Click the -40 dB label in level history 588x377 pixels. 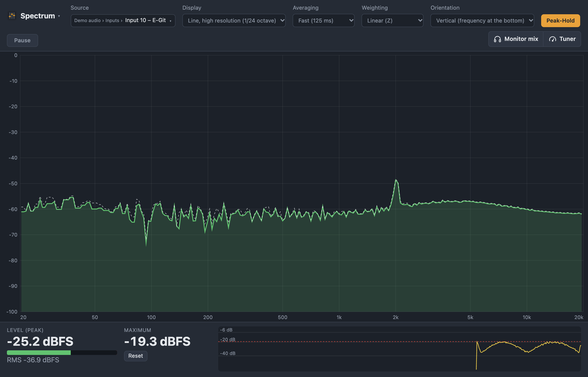pos(227,353)
